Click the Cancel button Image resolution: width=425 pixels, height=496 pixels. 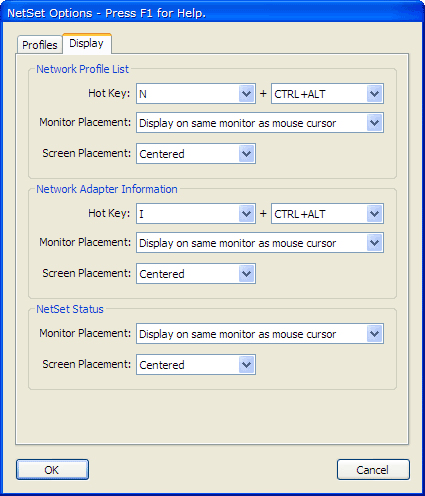(x=373, y=470)
